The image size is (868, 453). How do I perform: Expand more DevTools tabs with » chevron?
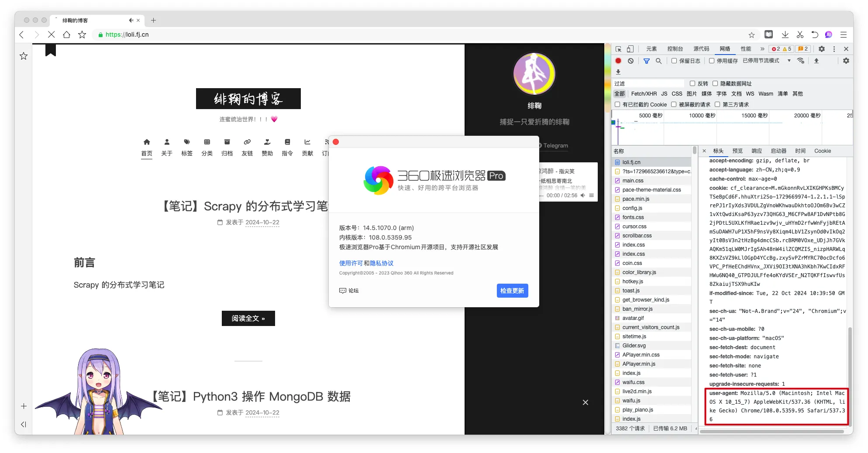pos(762,49)
